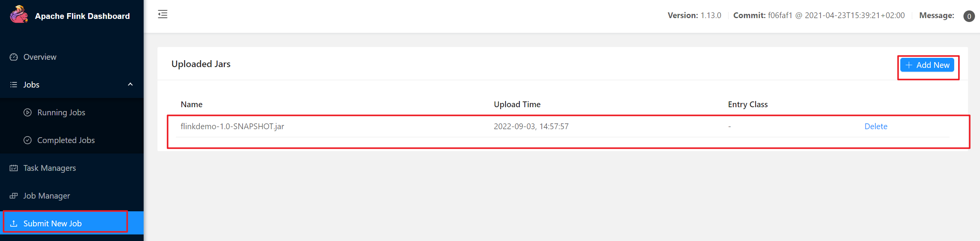
Task: Select Submit New Job menu item
Action: [52, 224]
